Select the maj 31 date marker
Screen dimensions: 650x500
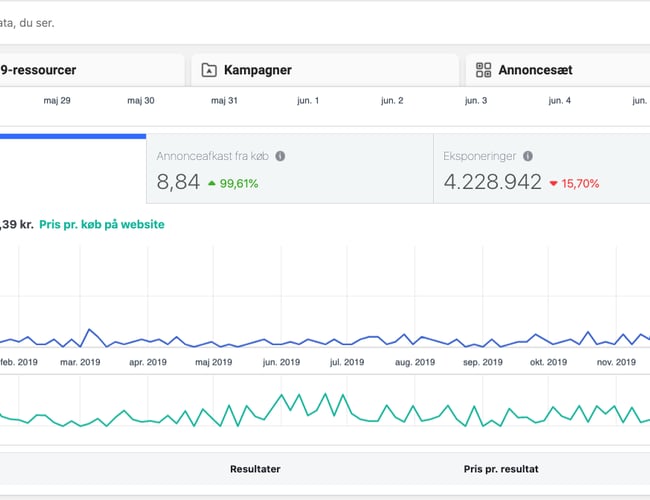[x=225, y=100]
